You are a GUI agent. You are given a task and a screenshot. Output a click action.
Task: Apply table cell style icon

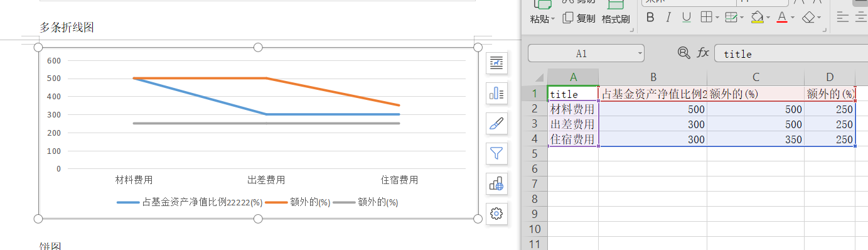coord(731,18)
